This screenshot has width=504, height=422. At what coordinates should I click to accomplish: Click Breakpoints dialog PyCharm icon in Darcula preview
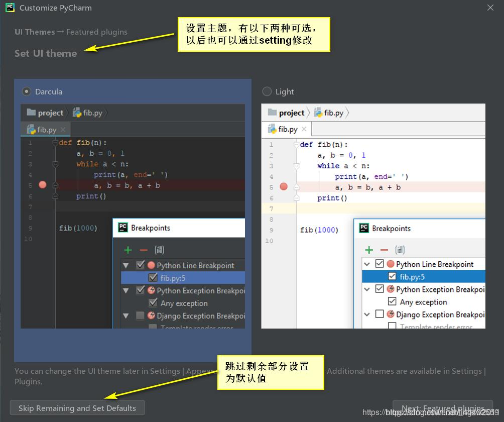pyautogui.click(x=123, y=228)
